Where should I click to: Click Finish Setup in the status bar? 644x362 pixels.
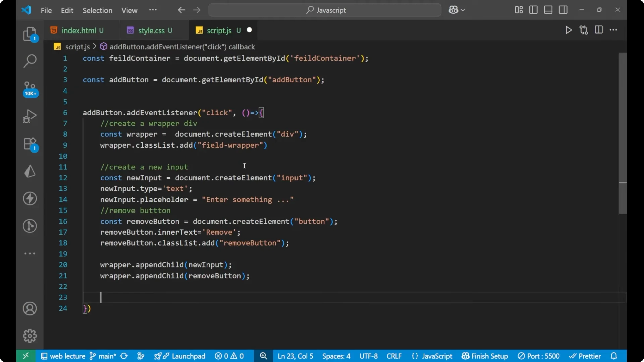(484, 356)
